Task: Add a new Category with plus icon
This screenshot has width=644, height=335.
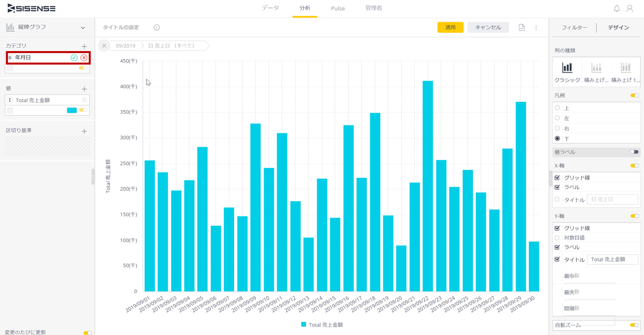Action: point(84,46)
